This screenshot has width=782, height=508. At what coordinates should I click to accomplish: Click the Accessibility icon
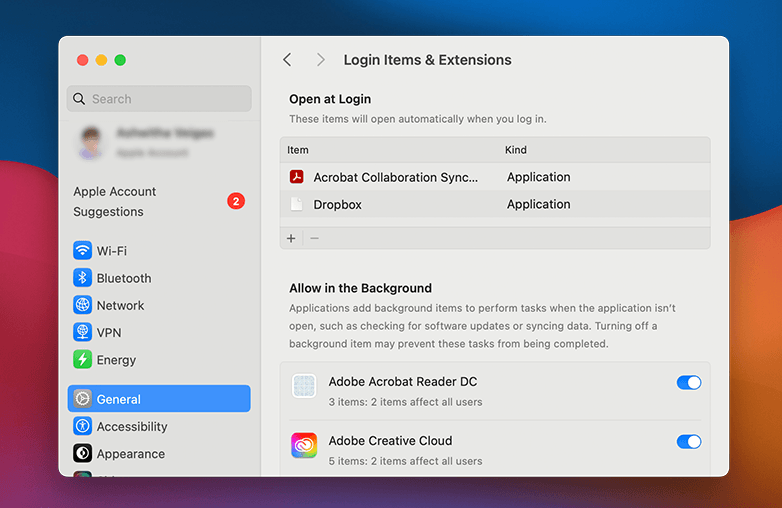point(82,426)
